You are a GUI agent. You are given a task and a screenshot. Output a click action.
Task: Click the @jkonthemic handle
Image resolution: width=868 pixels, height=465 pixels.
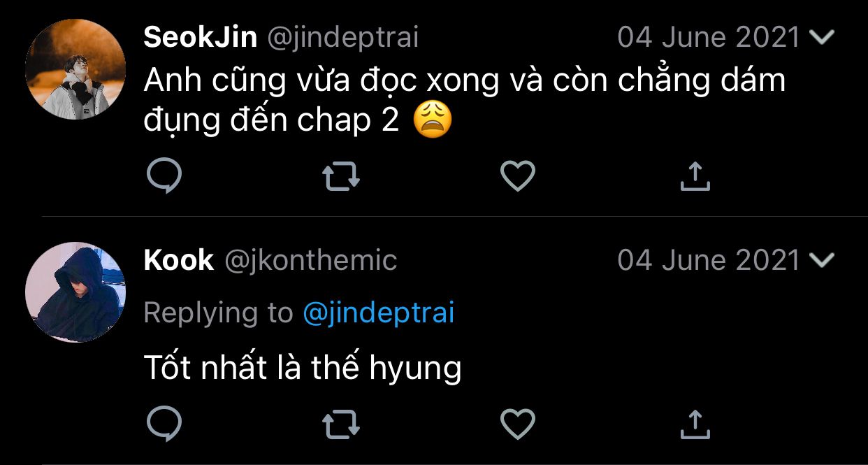[x=310, y=261]
